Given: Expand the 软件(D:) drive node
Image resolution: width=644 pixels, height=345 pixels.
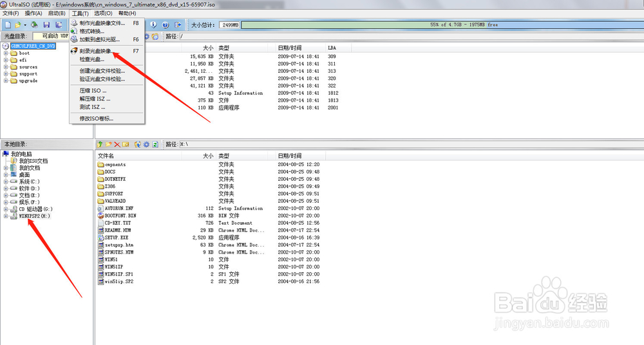Looking at the screenshot, I should pos(6,189).
